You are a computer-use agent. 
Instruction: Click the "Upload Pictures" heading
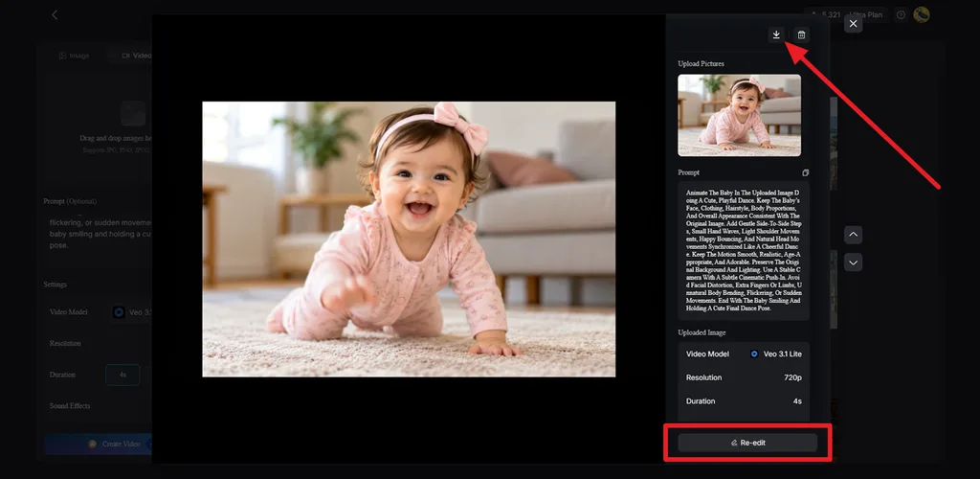pos(702,64)
